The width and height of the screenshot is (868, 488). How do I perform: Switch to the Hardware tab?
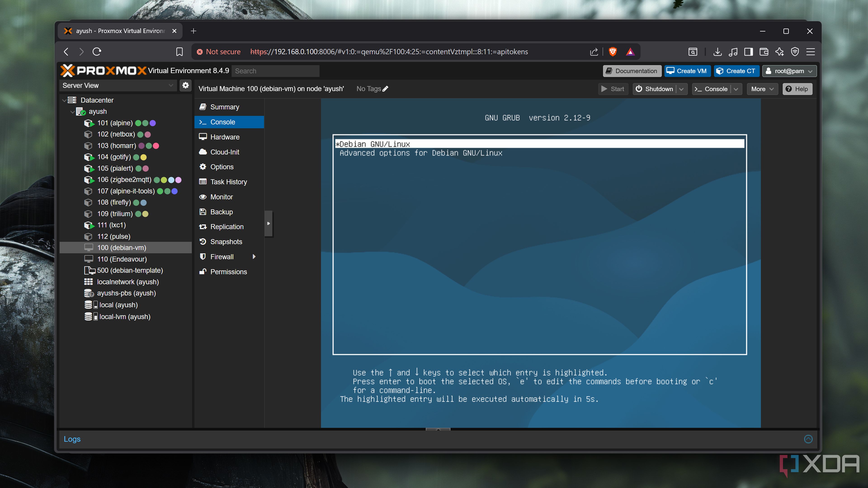pos(224,137)
